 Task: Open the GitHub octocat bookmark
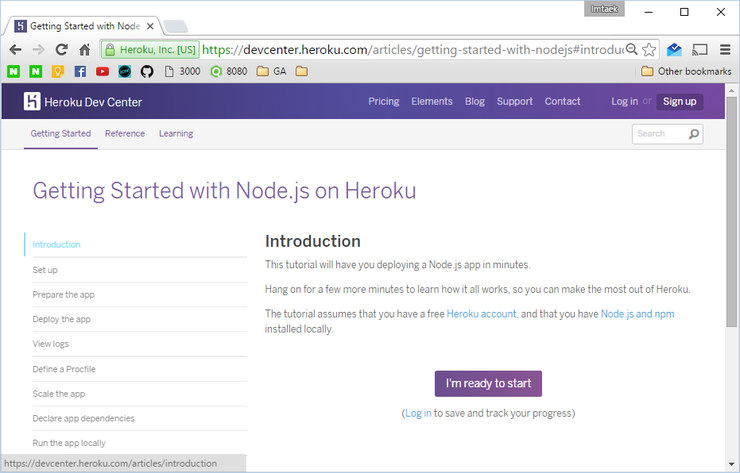pyautogui.click(x=147, y=71)
